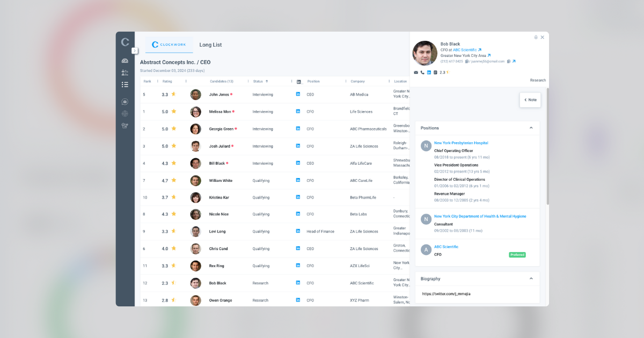This screenshot has width=644, height=338.
Task: Sort by the Rank column header
Action: pyautogui.click(x=147, y=82)
